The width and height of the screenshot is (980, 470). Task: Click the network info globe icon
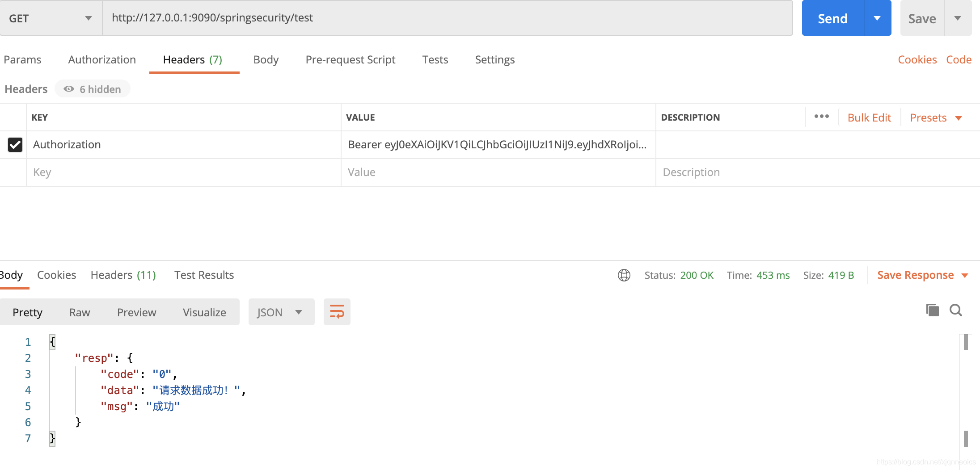pyautogui.click(x=623, y=275)
